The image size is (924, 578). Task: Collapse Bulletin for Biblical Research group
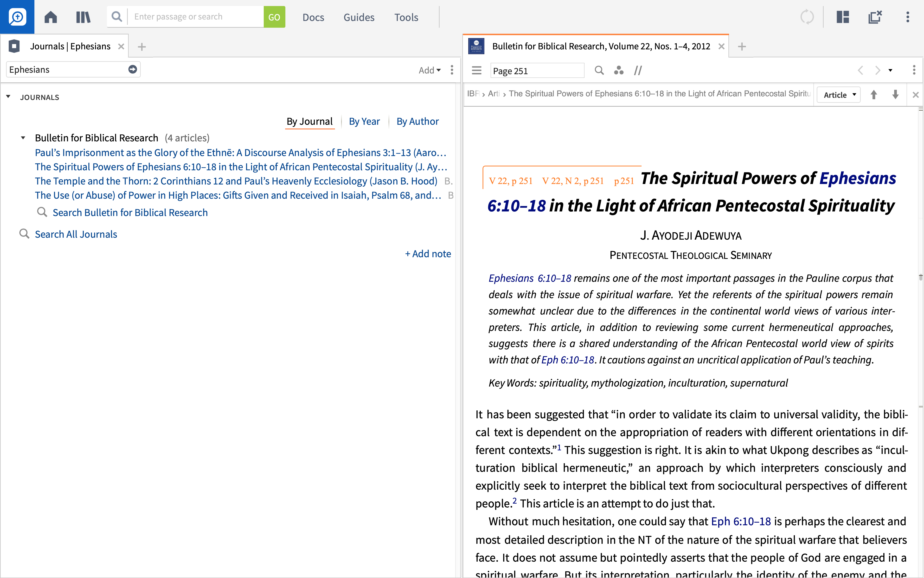(23, 138)
